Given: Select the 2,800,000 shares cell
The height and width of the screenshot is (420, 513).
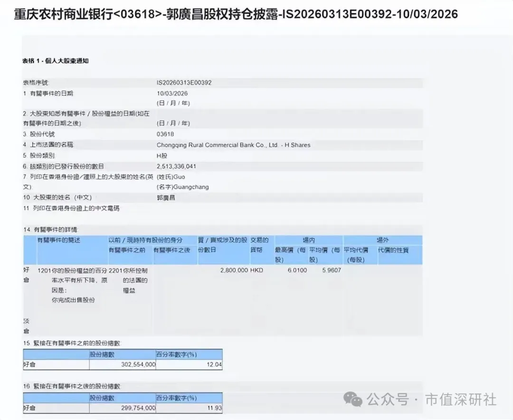Looking at the screenshot, I should point(234,270).
